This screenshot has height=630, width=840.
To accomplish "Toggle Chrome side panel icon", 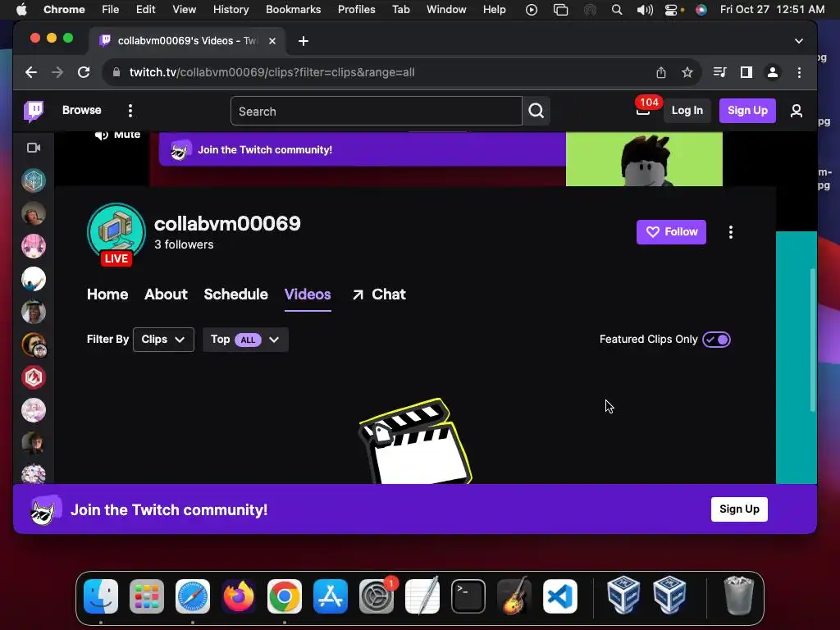I will coord(746,72).
